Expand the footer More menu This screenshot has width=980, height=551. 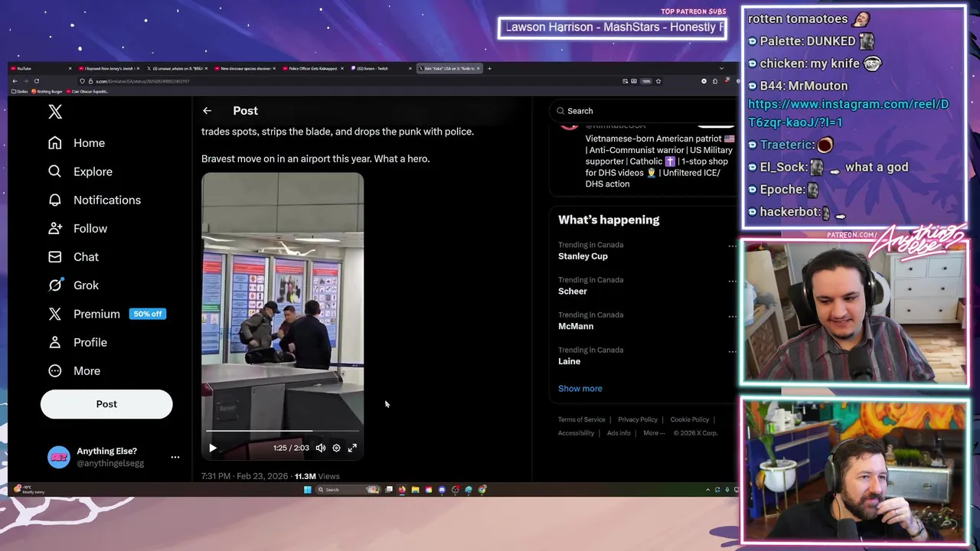point(654,433)
